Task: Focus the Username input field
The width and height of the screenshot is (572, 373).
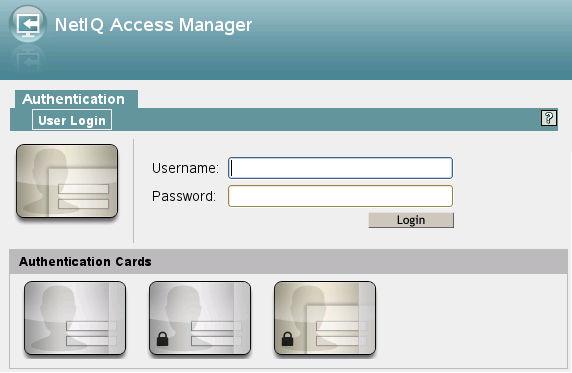Action: pos(340,168)
